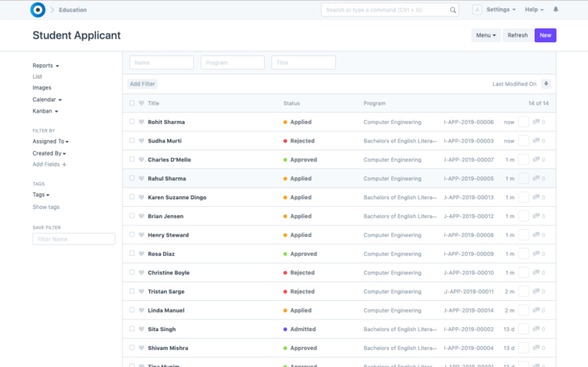Open the notifications bell icon
This screenshot has height=367, width=588.
(556, 9)
